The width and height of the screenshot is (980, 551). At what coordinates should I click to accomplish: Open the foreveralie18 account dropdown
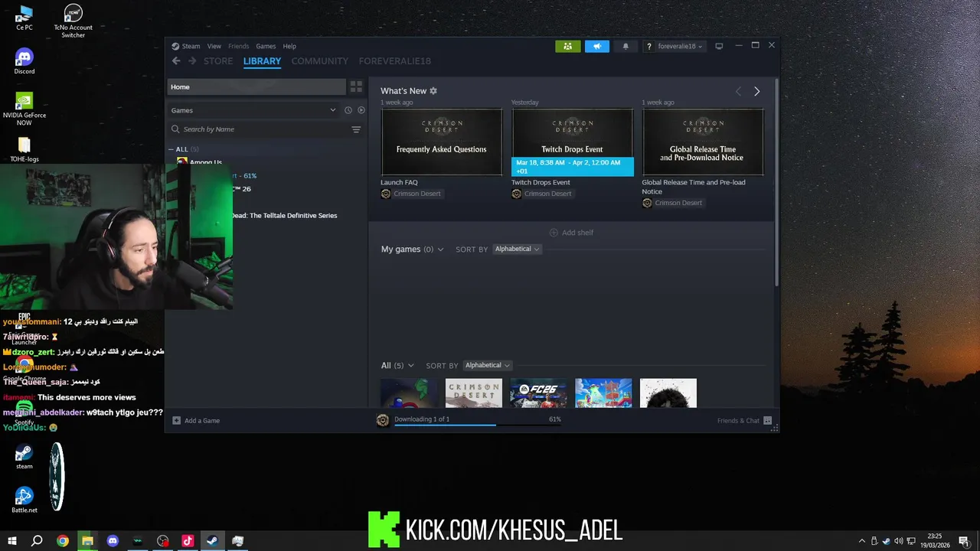pyautogui.click(x=675, y=46)
